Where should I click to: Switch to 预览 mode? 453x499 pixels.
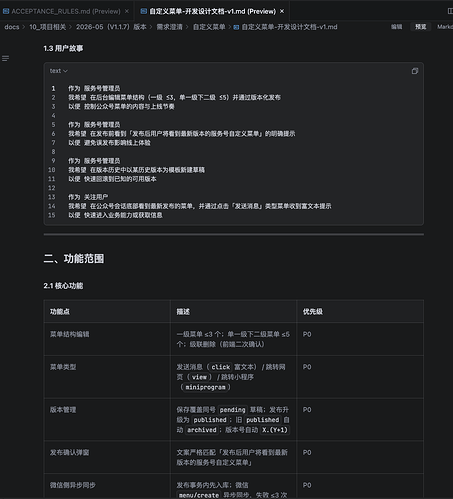(420, 27)
